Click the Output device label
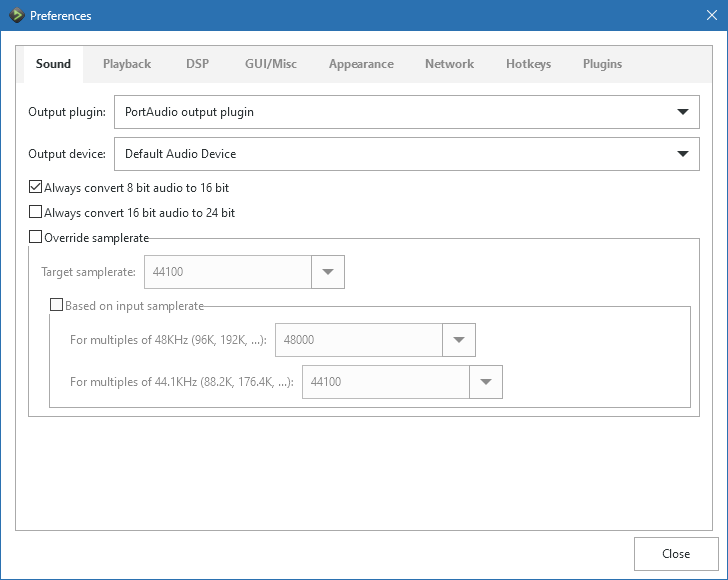728x580 pixels. [x=67, y=154]
